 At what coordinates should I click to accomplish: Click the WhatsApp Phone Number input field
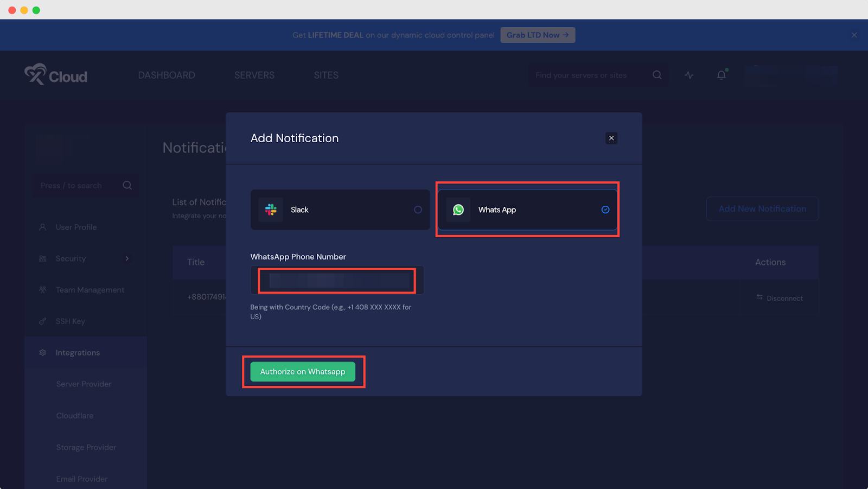(336, 280)
